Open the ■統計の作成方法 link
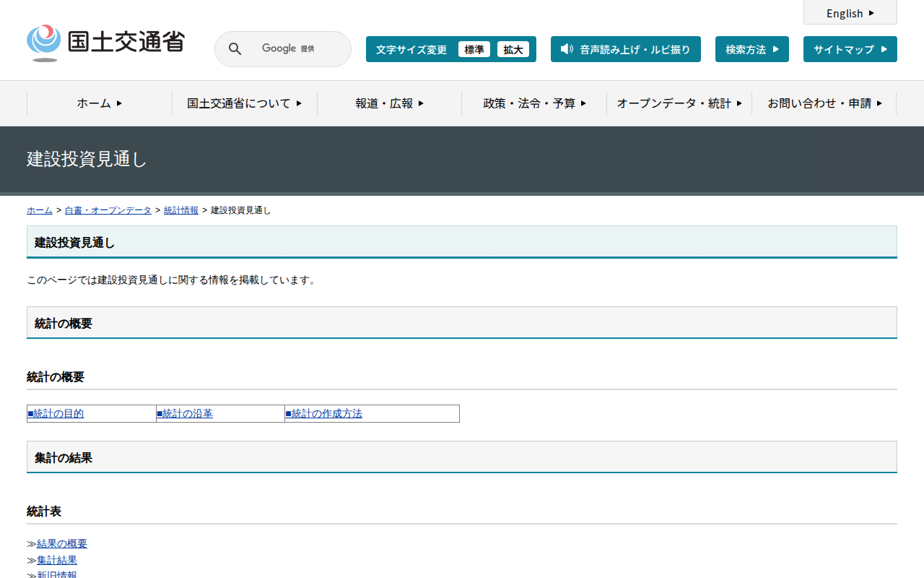The image size is (924, 578). click(x=324, y=414)
